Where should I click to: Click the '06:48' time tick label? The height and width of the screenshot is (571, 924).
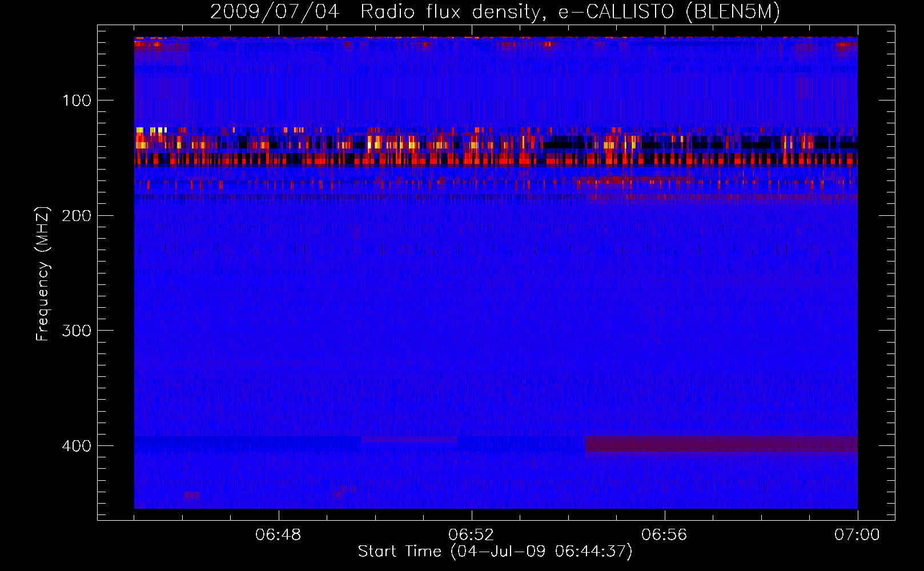pos(278,535)
